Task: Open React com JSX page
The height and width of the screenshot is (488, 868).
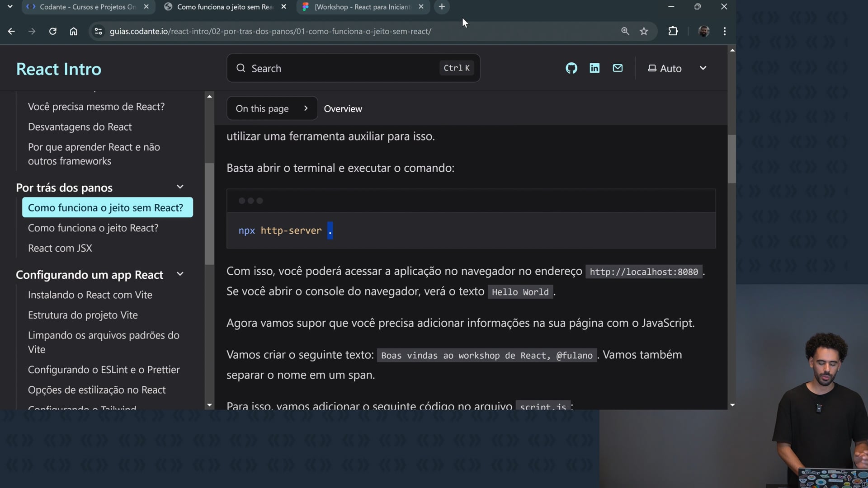Action: pos(60,249)
